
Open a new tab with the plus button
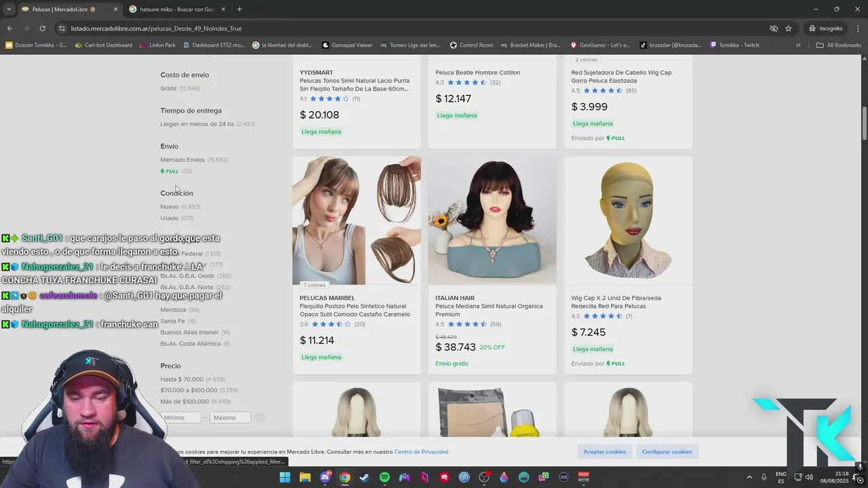click(x=239, y=9)
